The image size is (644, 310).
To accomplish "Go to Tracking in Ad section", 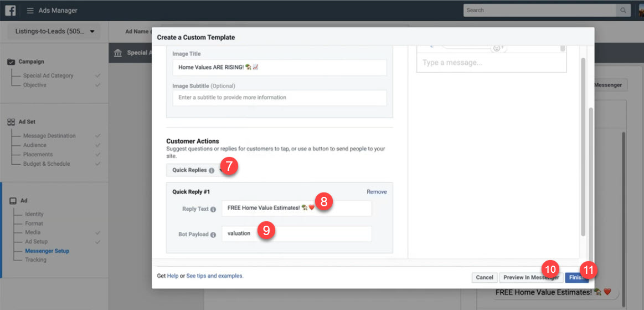I will click(x=36, y=260).
